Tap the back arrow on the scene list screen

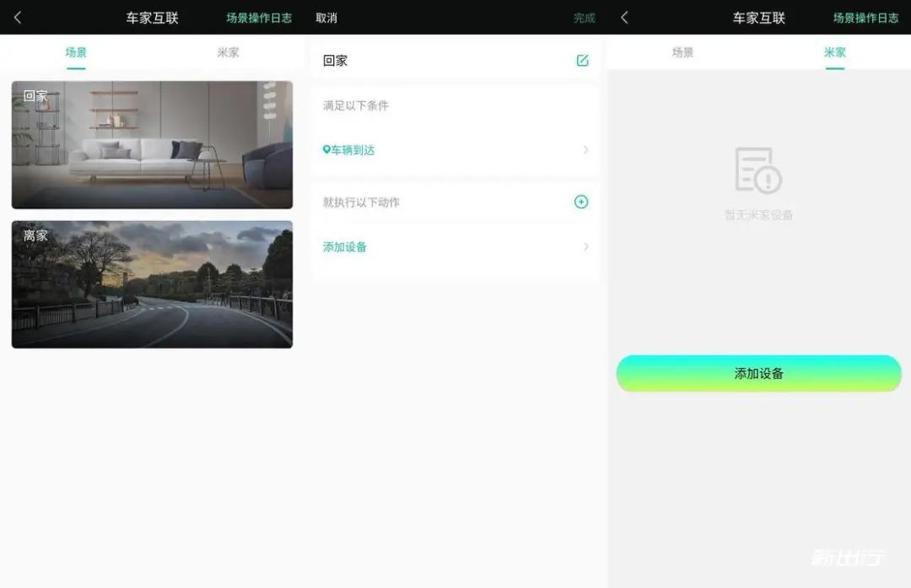[x=18, y=18]
